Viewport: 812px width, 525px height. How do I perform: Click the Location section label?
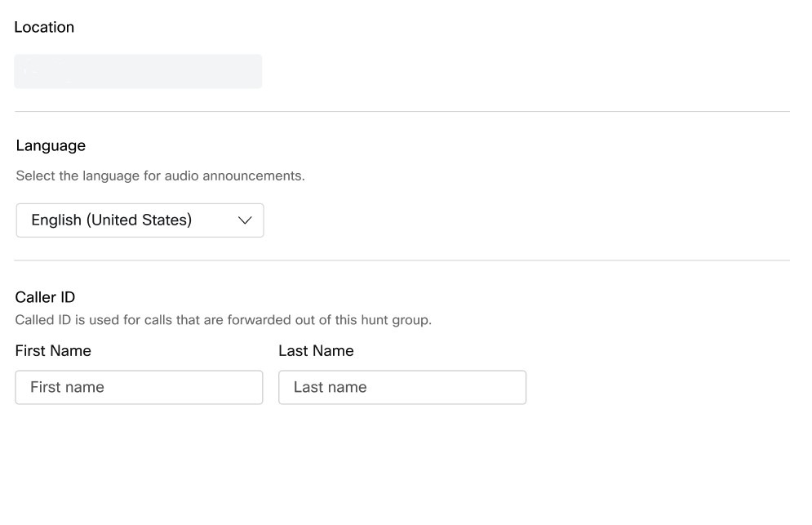[x=44, y=27]
